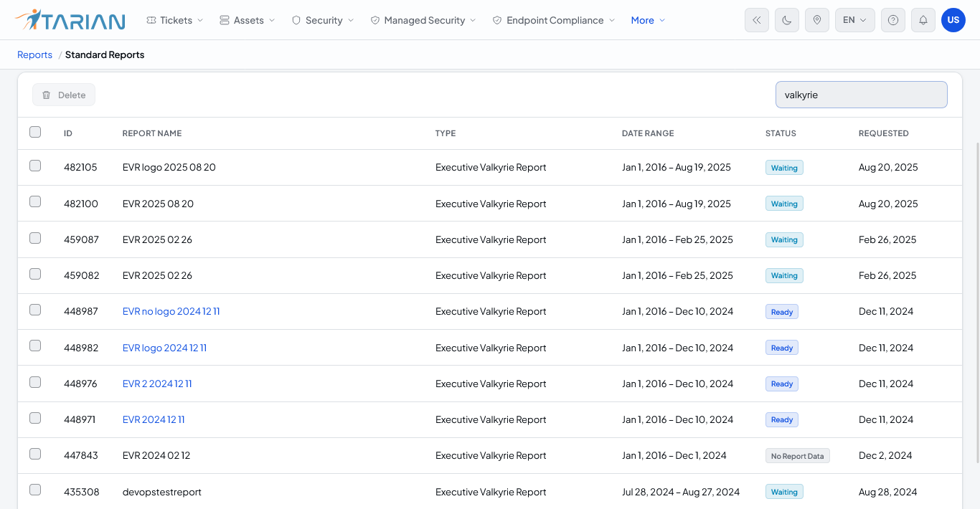The height and width of the screenshot is (509, 980).
Task: Sort by Report Name column header
Action: tap(152, 133)
